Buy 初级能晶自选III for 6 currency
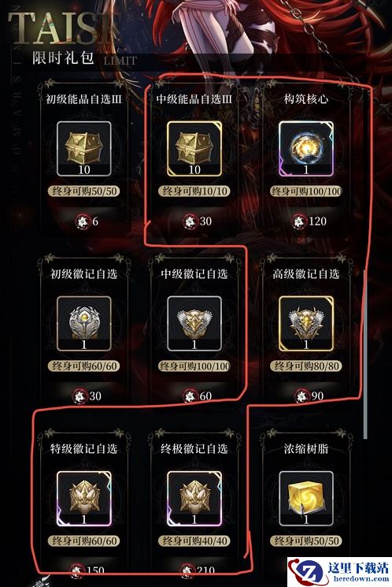Viewport: 392px width, 587px height. click(87, 221)
